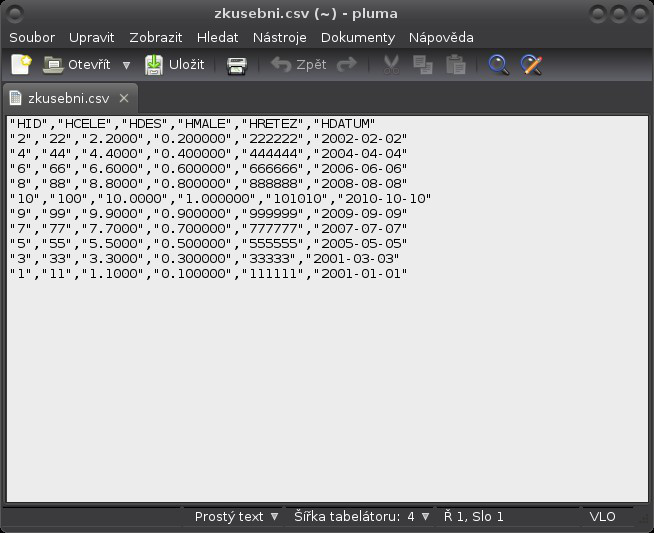
Task: Click the row containing "33333"
Action: point(204,259)
